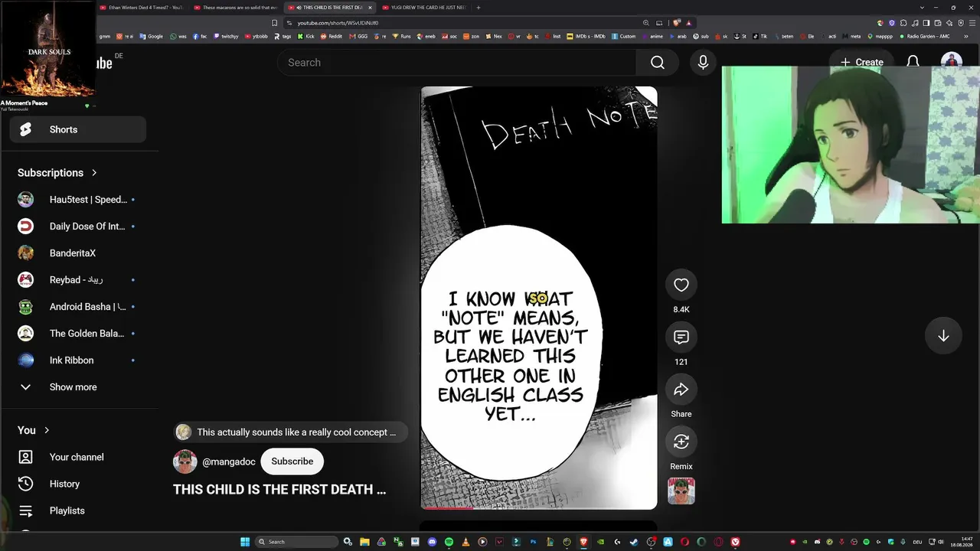
Task: Open BanderitaX subscription channel
Action: tap(77, 253)
